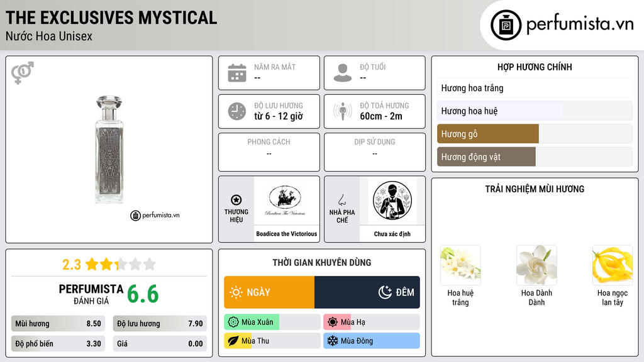Click the user rating number 2.3
The height and width of the screenshot is (362, 644).
tap(72, 265)
